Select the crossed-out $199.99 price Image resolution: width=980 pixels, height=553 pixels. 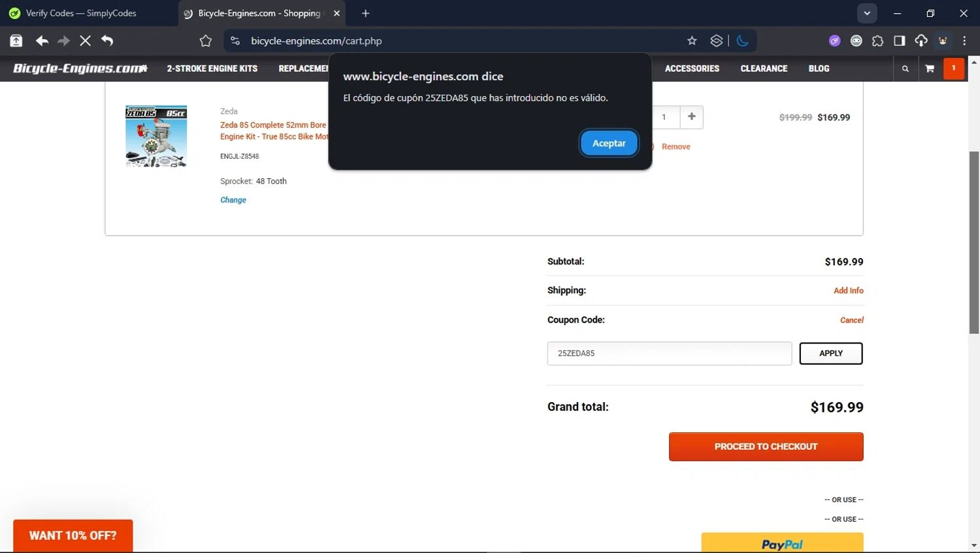pos(796,118)
